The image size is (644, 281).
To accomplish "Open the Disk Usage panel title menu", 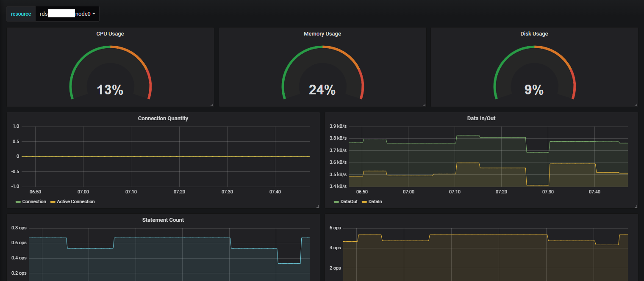I will [534, 34].
